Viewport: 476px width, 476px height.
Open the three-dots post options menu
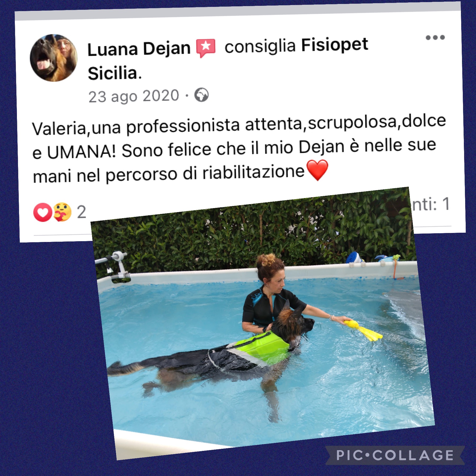pos(435,38)
